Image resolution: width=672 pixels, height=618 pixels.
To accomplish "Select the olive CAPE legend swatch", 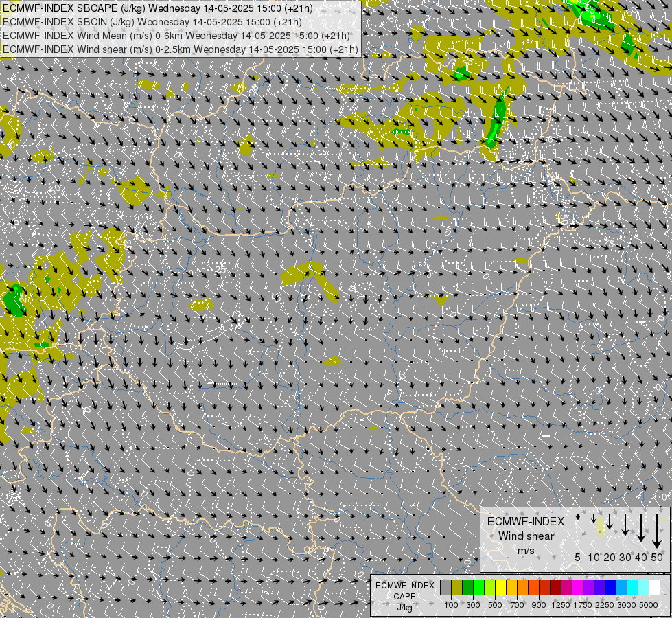I will tap(457, 588).
